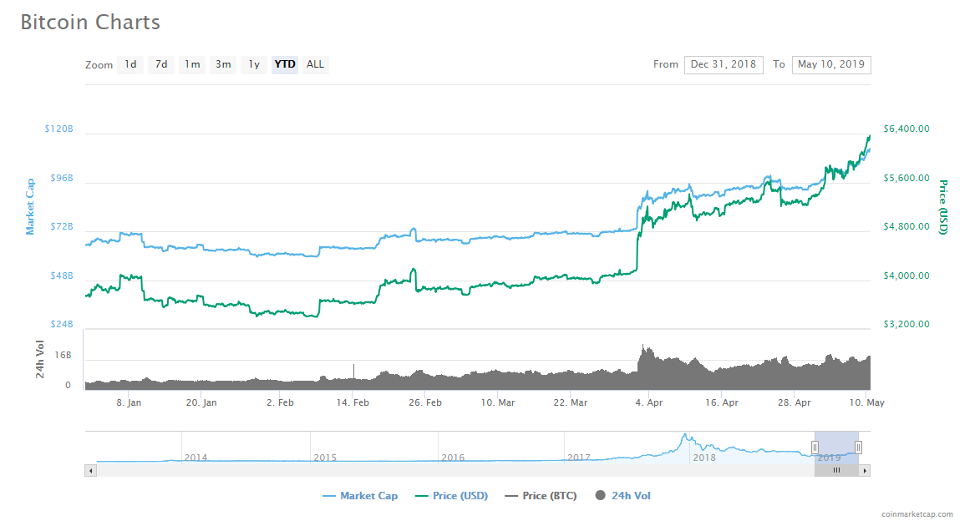Switch zoom to 1m range
This screenshot has height=526, width=980.
tap(192, 64)
